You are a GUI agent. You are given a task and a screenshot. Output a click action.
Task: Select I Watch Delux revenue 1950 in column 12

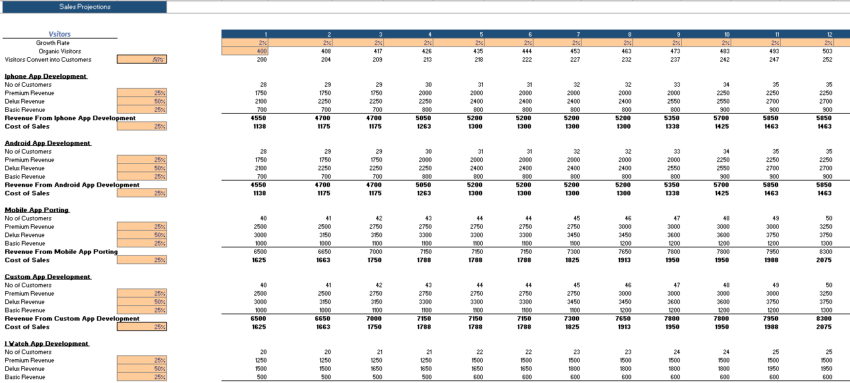[x=826, y=368]
